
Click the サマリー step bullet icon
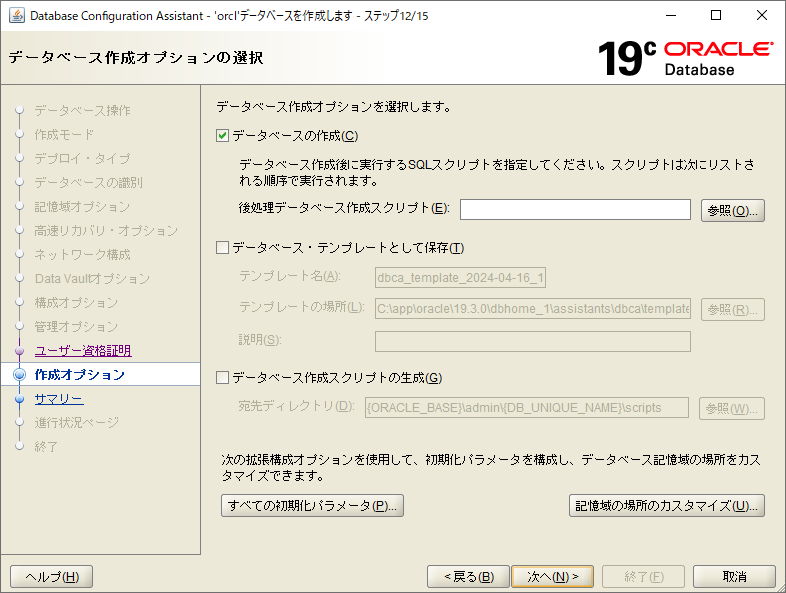[20, 399]
